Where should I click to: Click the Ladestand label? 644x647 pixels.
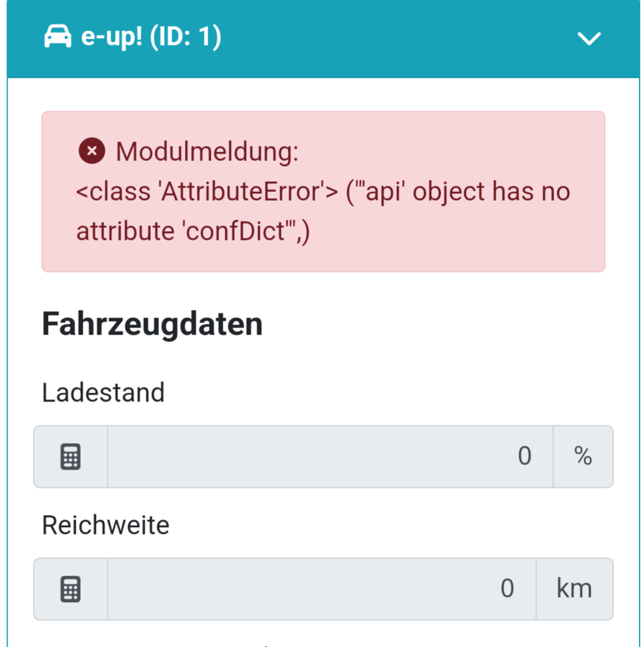pos(102,392)
